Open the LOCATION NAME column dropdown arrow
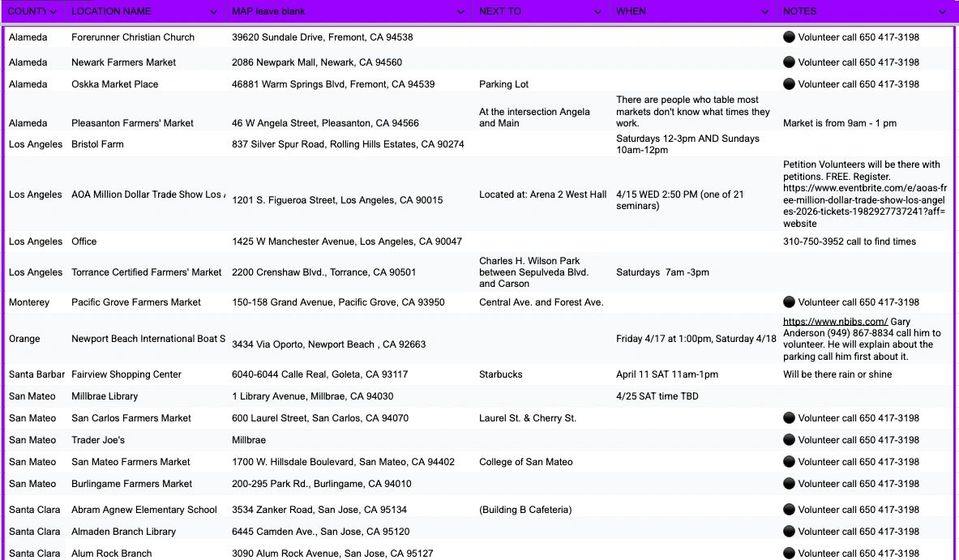This screenshot has width=959, height=560. click(x=214, y=12)
